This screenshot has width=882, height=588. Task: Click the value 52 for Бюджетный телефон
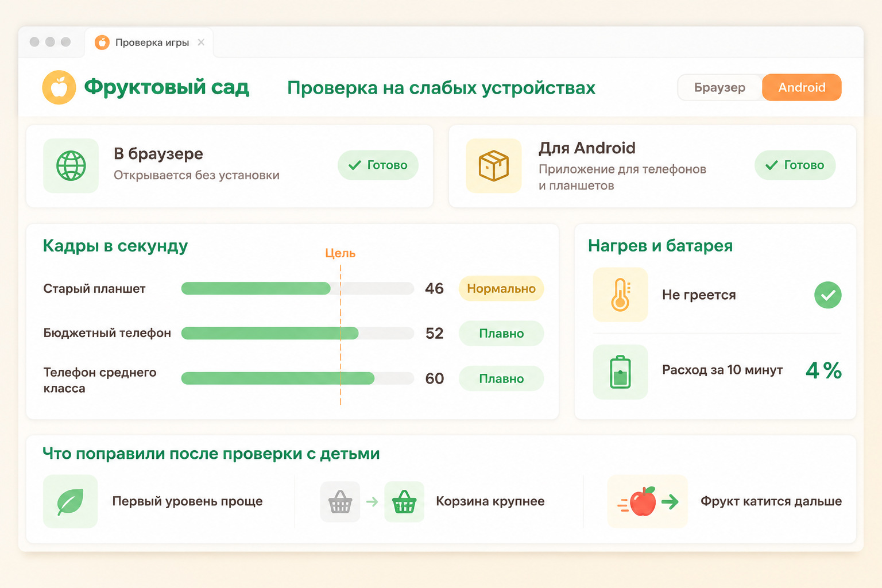click(434, 334)
